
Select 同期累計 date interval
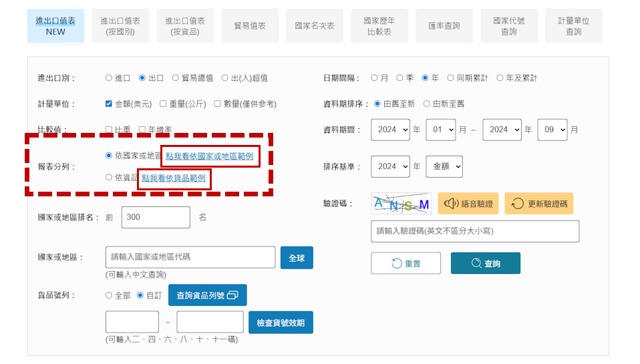click(451, 78)
